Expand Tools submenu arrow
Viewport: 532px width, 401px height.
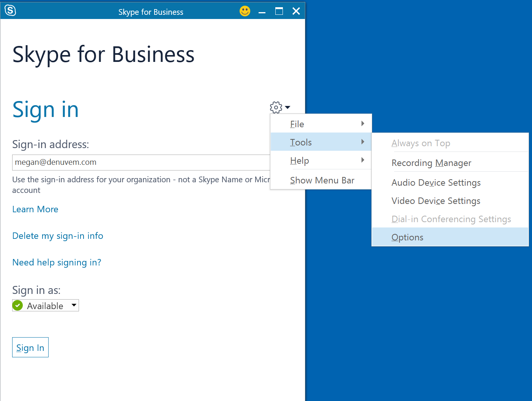363,142
